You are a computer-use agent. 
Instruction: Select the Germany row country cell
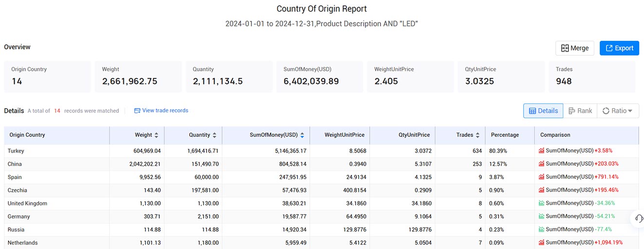[57, 216]
